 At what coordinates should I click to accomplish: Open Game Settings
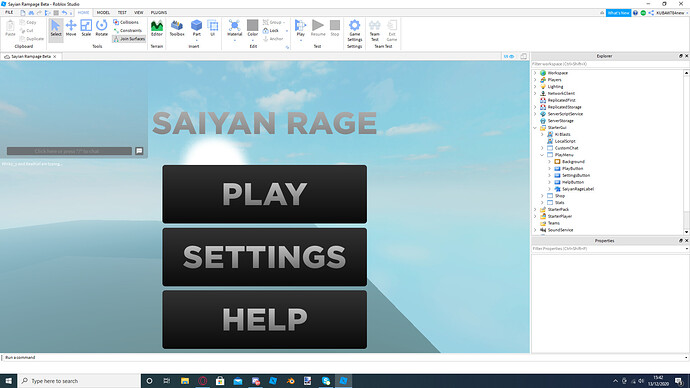pos(355,30)
